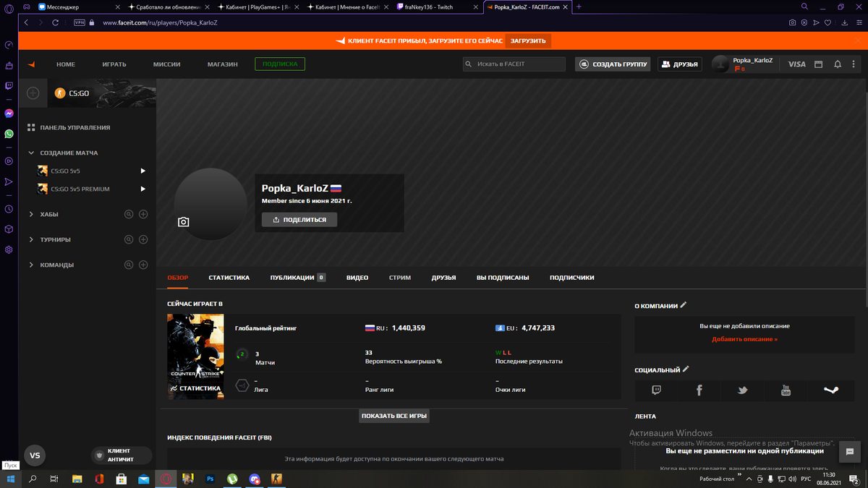Open browser downloads icon

(x=845, y=22)
